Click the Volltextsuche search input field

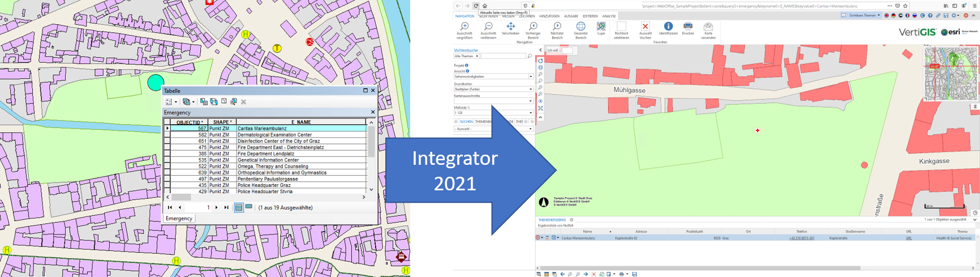(503, 56)
